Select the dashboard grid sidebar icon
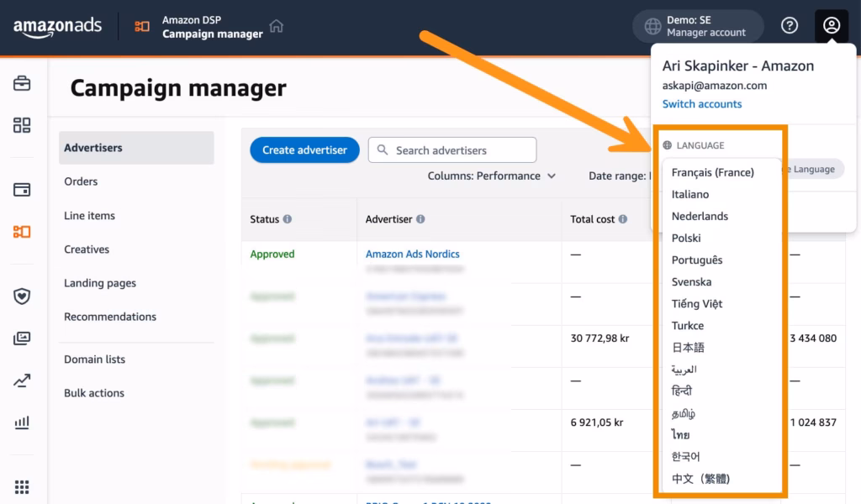861x504 pixels. point(22,125)
